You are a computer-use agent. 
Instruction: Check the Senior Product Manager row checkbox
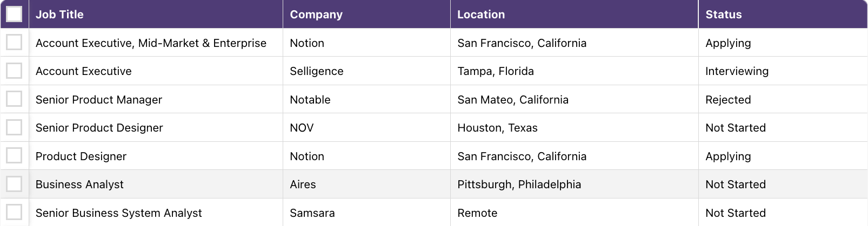(x=14, y=99)
